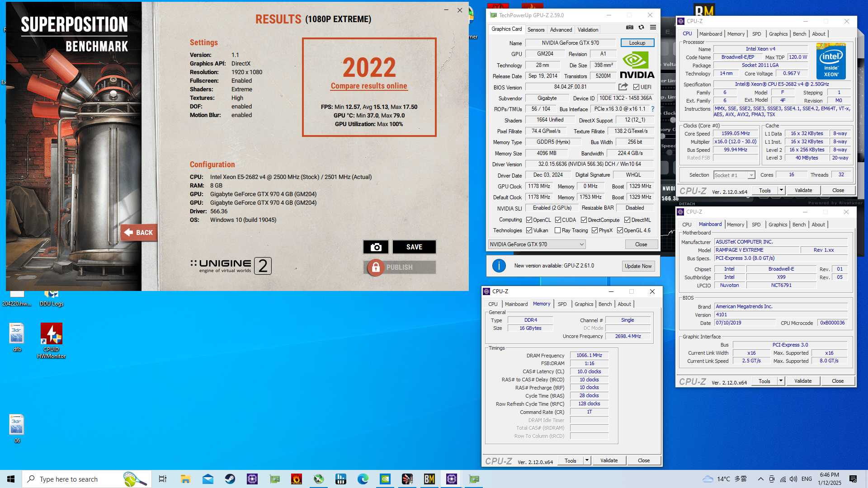Screen dimensions: 868x488
Task: Click the GPU-Z refresh icon
Action: click(x=641, y=28)
